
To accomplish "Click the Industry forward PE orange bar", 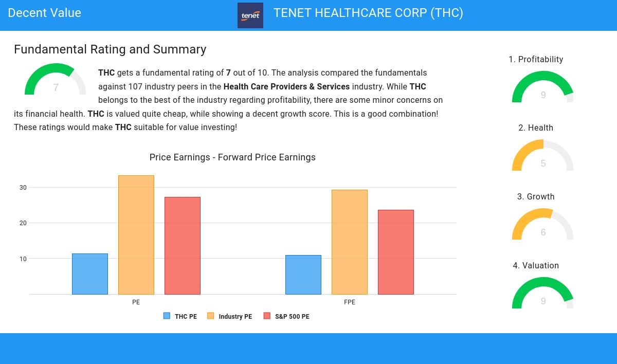I will tap(350, 242).
